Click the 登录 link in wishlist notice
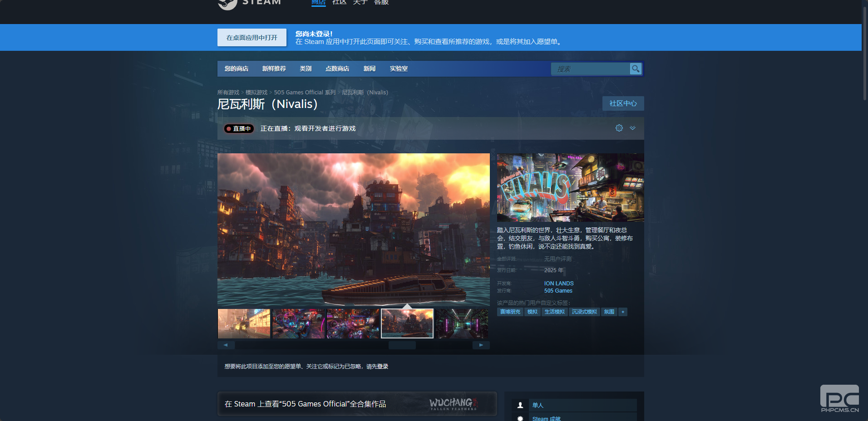Image resolution: width=868 pixels, height=421 pixels. (x=383, y=367)
